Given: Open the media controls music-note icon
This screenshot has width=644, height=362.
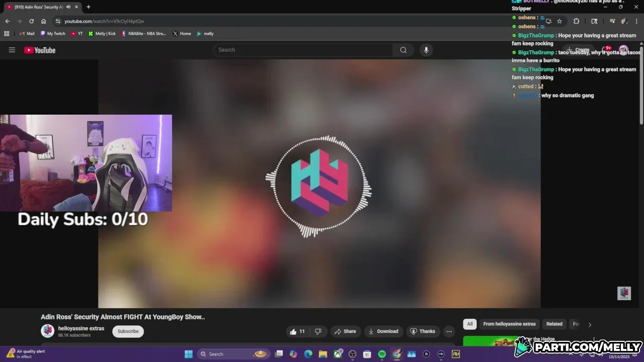Looking at the screenshot, I should 612,21.
